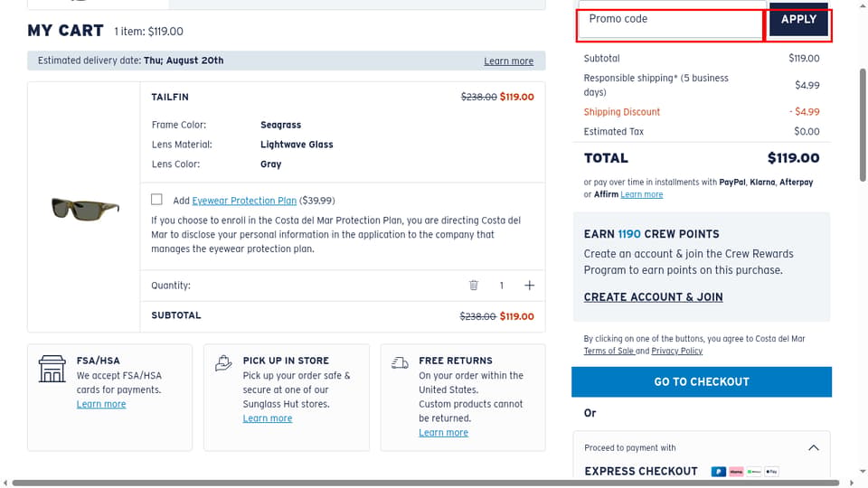The height and width of the screenshot is (488, 868).
Task: Click the FSA/HSA store building icon
Action: (x=52, y=369)
